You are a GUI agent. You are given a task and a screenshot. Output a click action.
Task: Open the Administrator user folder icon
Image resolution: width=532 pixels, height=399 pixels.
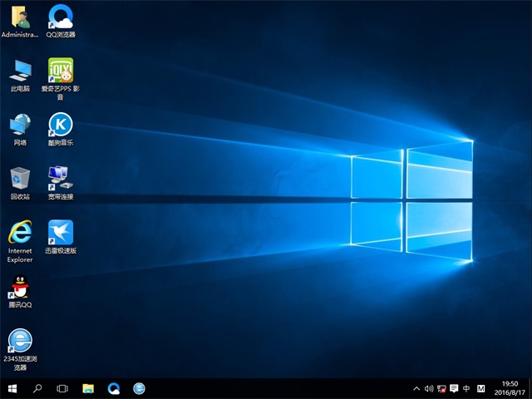[x=20, y=17]
